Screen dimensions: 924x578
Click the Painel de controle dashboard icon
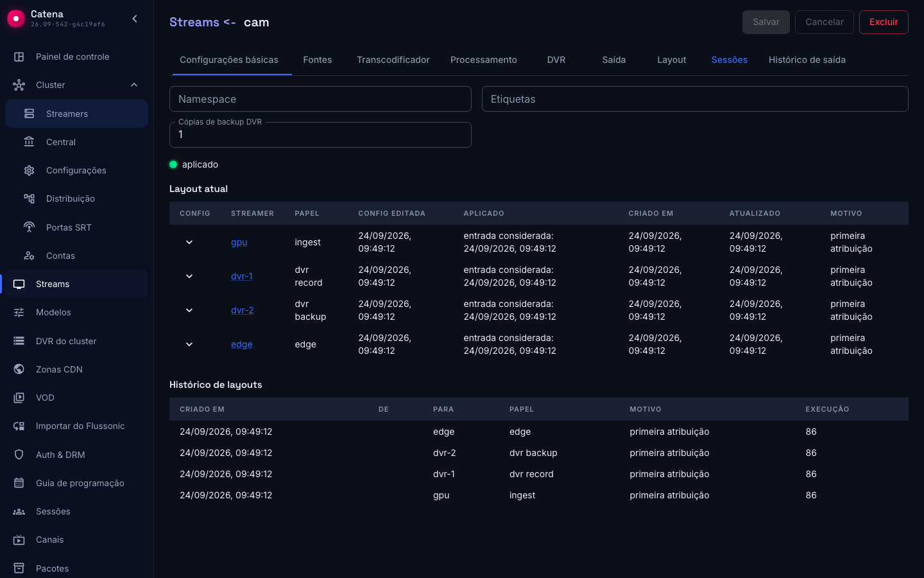(x=19, y=57)
